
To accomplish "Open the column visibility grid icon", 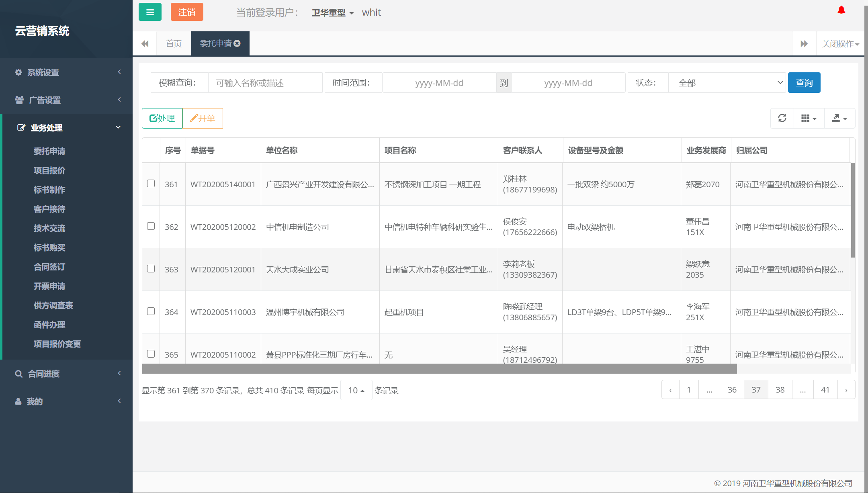I will click(809, 118).
